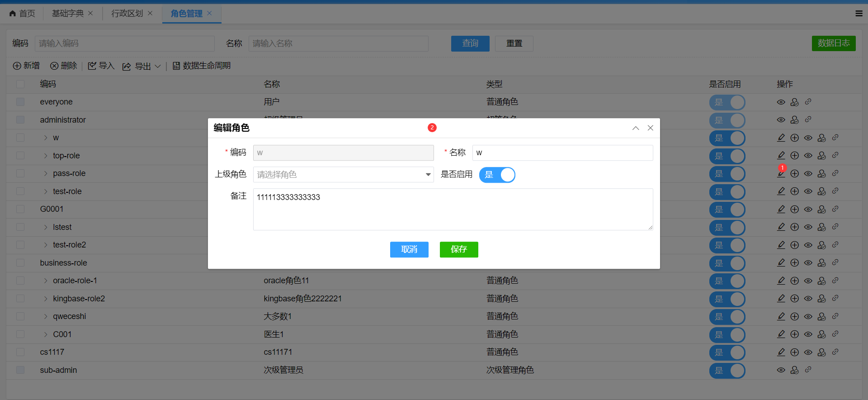Click the data lifecycle toolbar icon
The height and width of the screenshot is (400, 868).
click(176, 66)
